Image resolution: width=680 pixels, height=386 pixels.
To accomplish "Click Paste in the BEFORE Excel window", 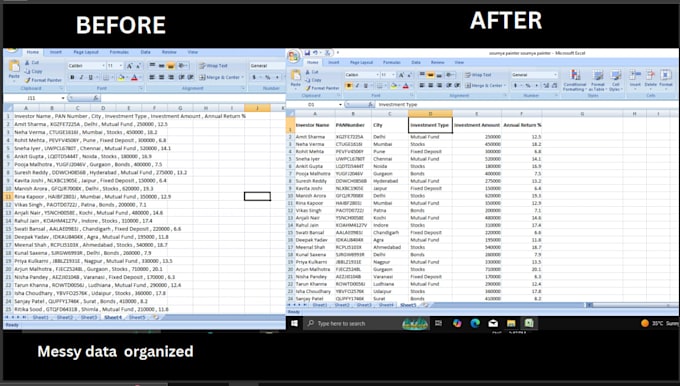I will [x=14, y=70].
